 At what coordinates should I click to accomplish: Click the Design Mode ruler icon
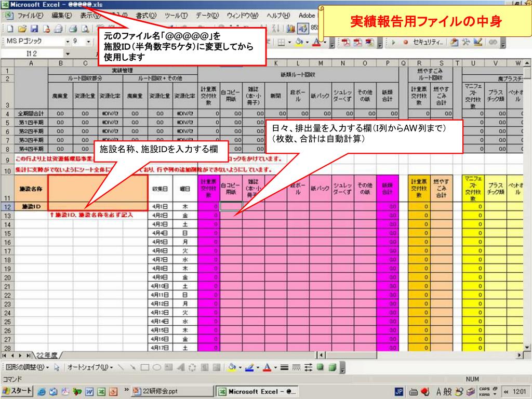click(x=478, y=42)
